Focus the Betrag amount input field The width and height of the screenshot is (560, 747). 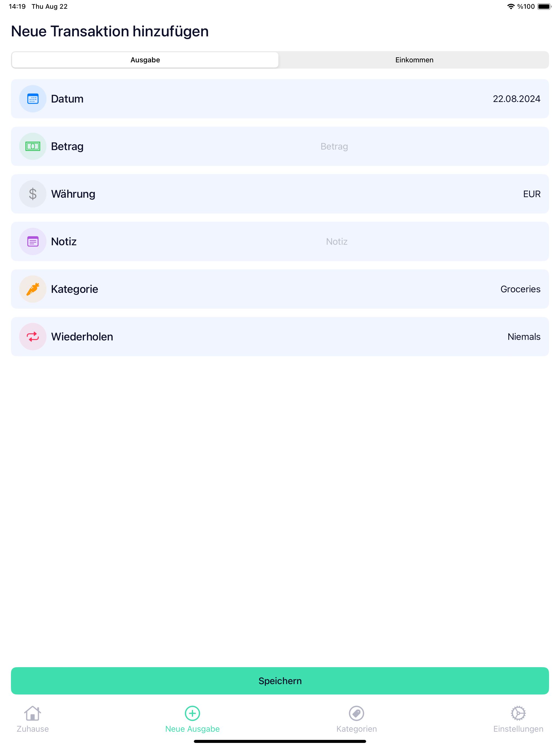[x=334, y=147]
